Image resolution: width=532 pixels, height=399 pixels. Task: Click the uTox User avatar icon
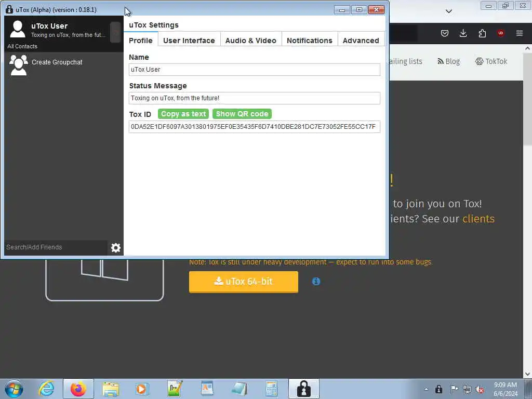coord(18,29)
